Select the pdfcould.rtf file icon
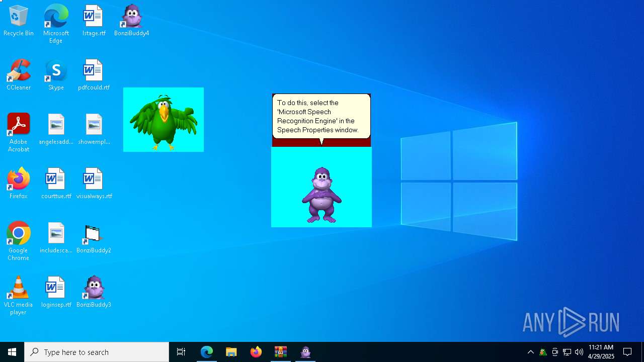 [94, 75]
